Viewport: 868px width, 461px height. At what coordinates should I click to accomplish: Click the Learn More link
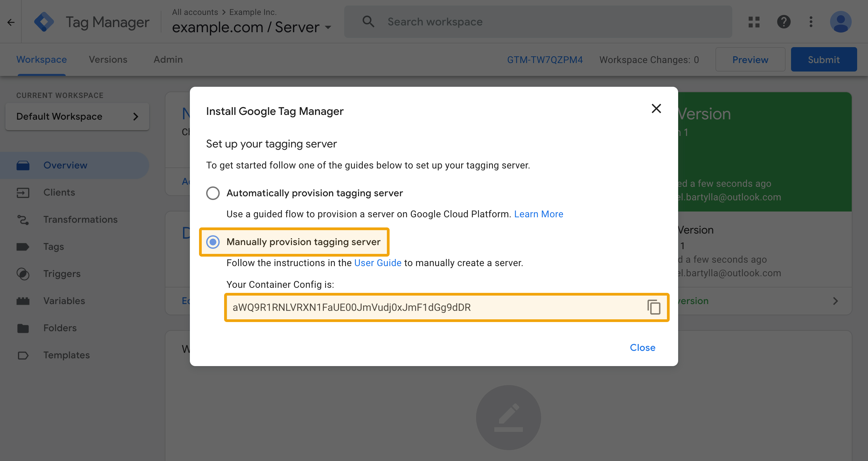point(538,214)
